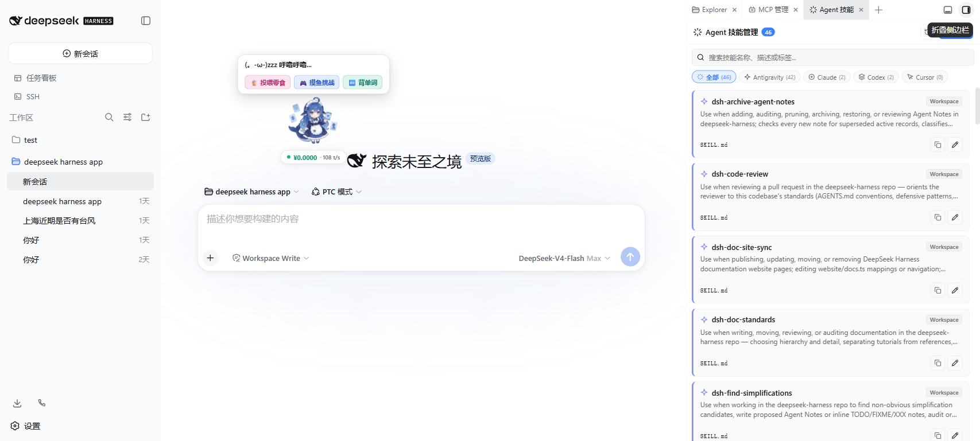Click the phone icon at sidebar bottom
Image resolution: width=980 pixels, height=441 pixels.
42,403
